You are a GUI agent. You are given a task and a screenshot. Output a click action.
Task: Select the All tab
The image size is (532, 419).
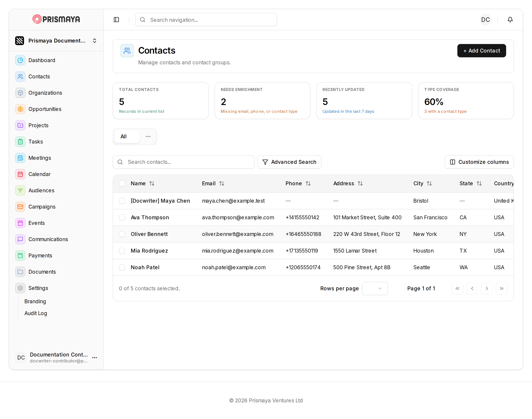[x=127, y=137]
